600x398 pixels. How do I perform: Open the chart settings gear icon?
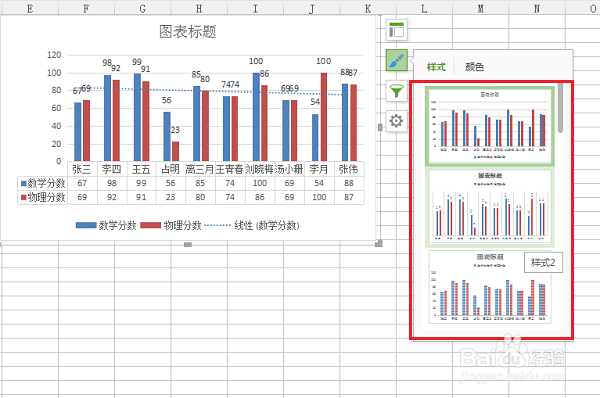pyautogui.click(x=396, y=121)
